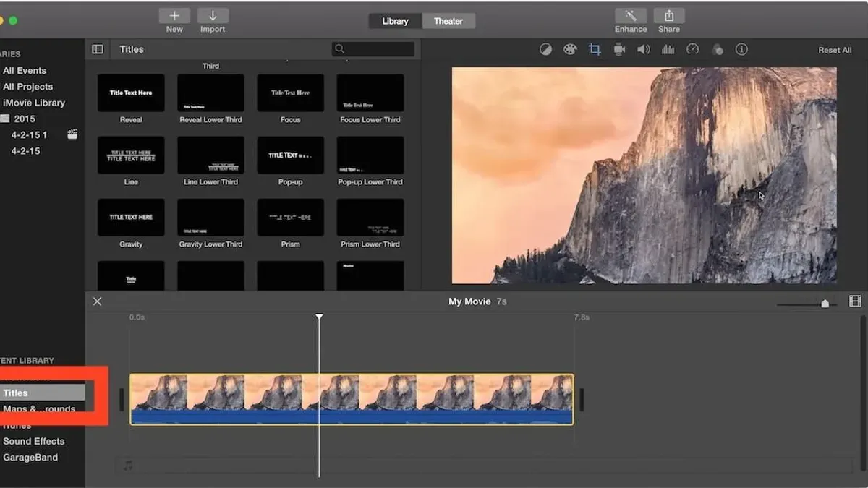
Task: Select the 4-2-15 1 event
Action: pos(29,134)
